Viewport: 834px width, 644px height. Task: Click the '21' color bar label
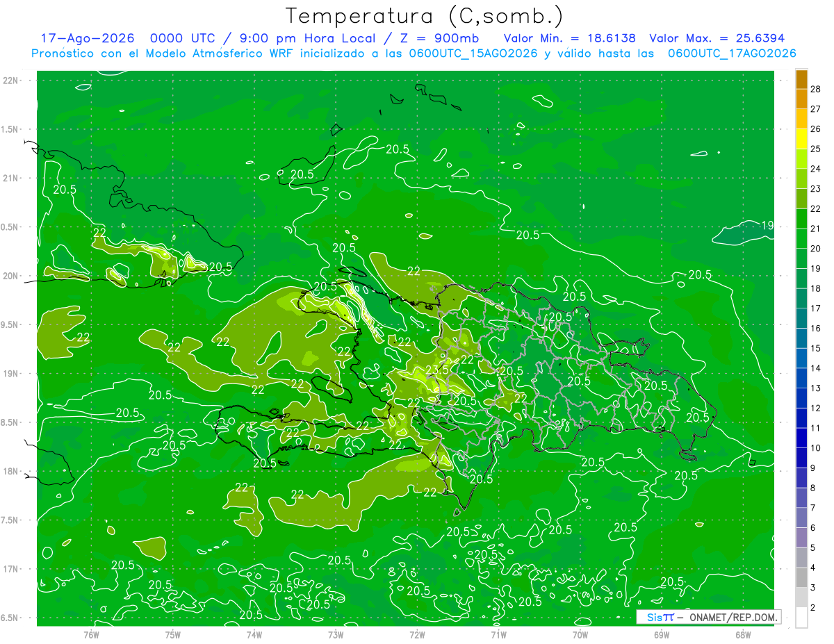[x=817, y=229]
